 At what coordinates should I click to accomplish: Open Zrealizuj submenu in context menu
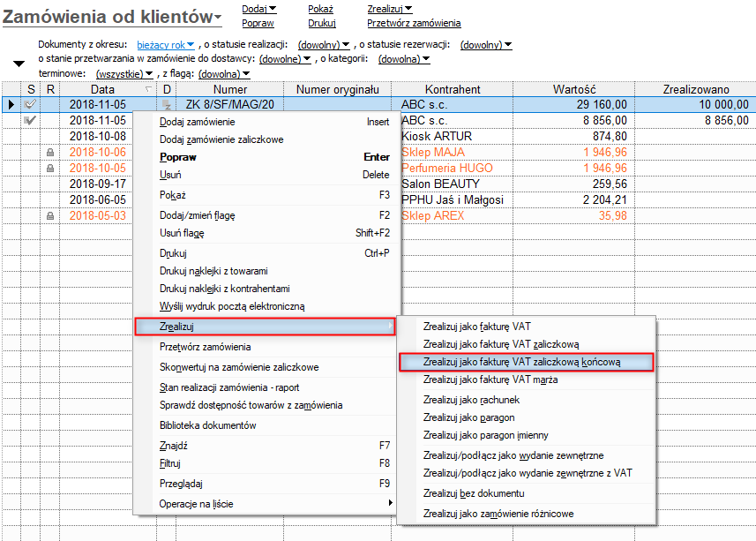coord(266,327)
